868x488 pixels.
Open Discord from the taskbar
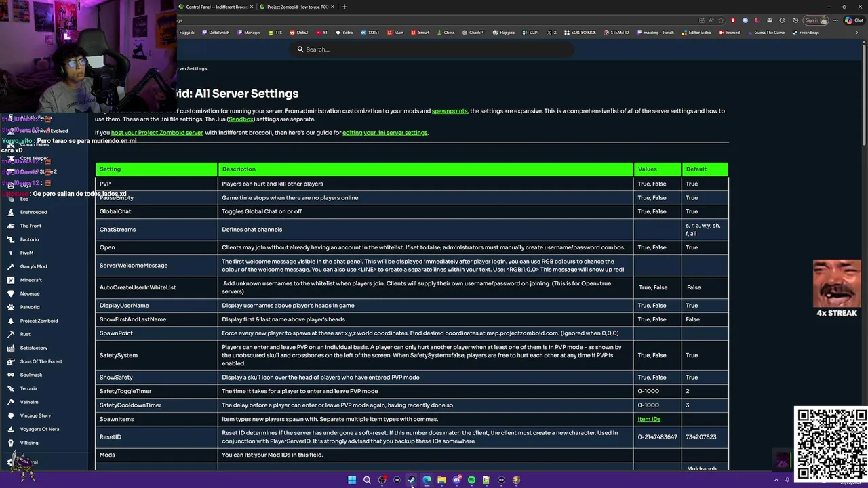(x=456, y=480)
